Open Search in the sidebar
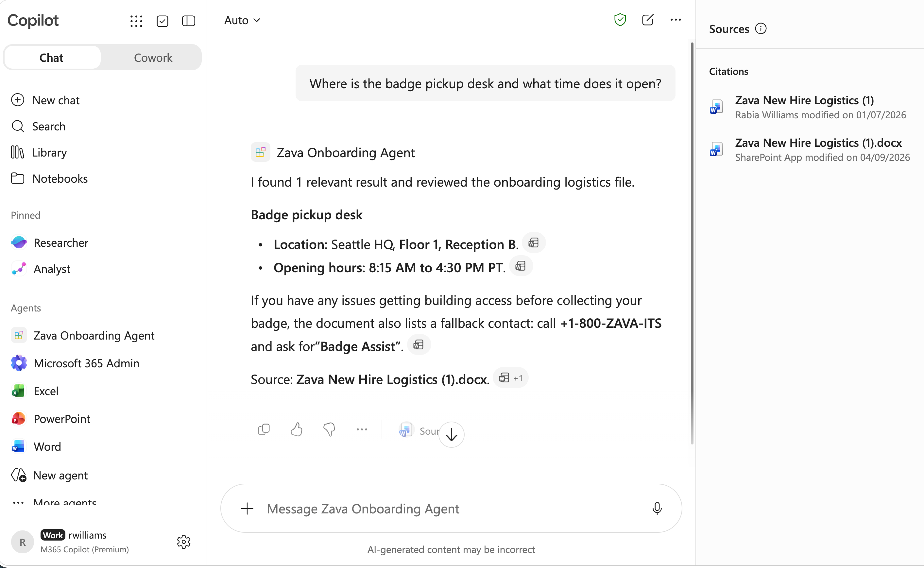The width and height of the screenshot is (924, 568). coord(38,126)
